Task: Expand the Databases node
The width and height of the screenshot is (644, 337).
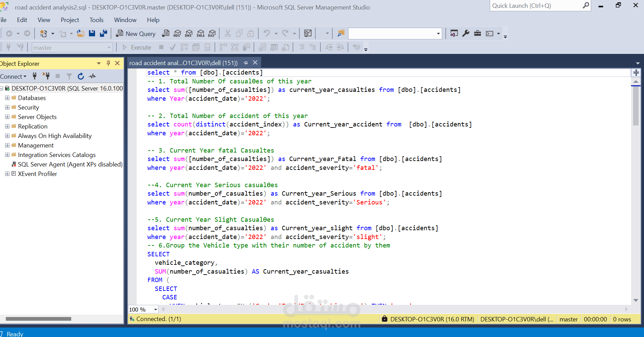Action: [x=7, y=98]
